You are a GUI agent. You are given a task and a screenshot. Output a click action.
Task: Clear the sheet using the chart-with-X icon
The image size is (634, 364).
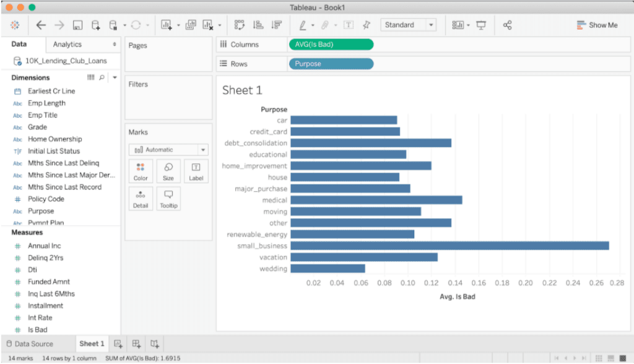point(208,25)
